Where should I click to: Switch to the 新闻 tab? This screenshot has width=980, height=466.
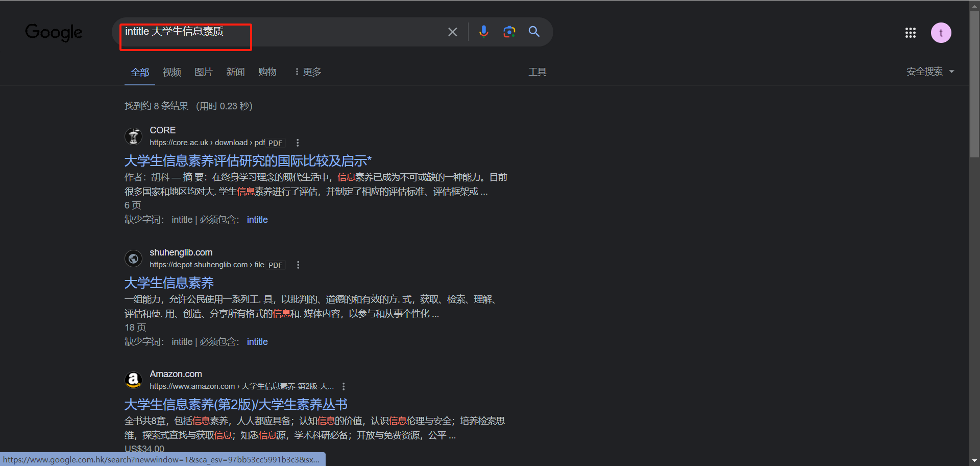click(236, 72)
